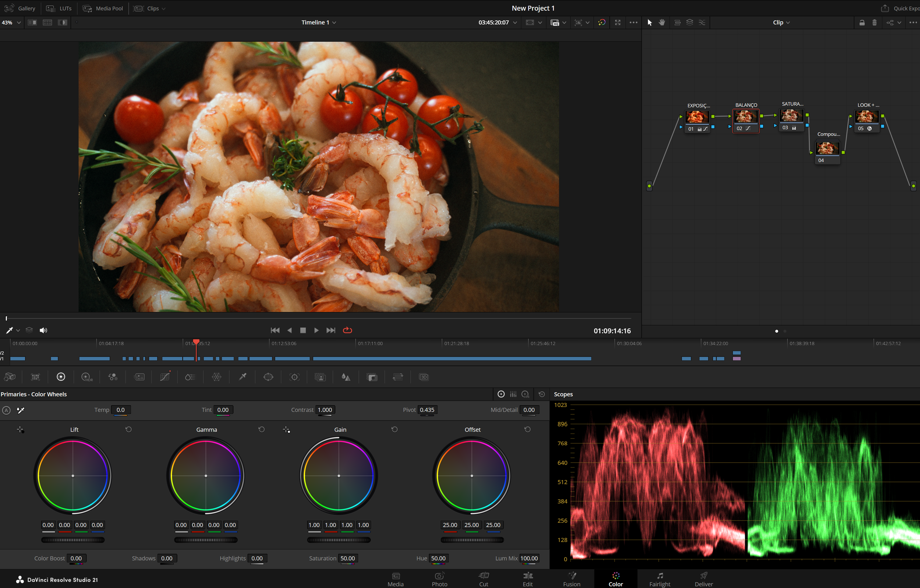Open the Media Pool panel
This screenshot has width=920, height=588.
pos(103,8)
